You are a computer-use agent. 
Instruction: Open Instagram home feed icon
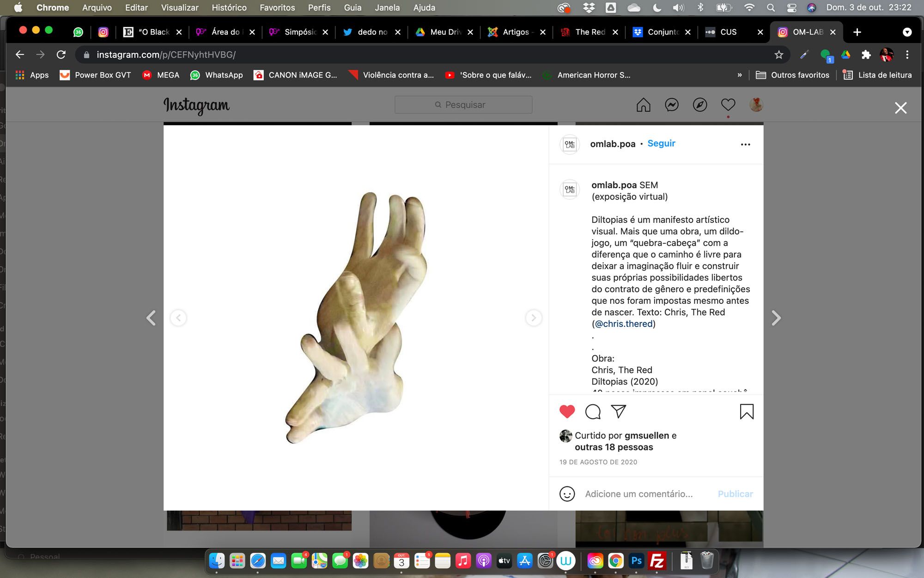click(x=643, y=105)
